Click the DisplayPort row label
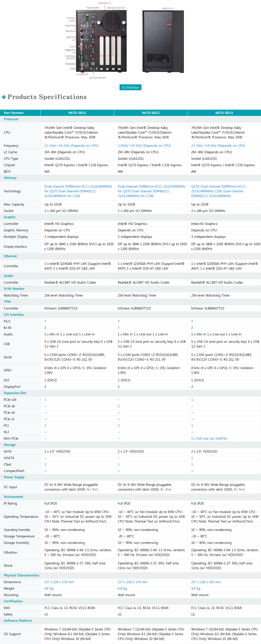The height and width of the screenshot is (644, 261). point(12,387)
